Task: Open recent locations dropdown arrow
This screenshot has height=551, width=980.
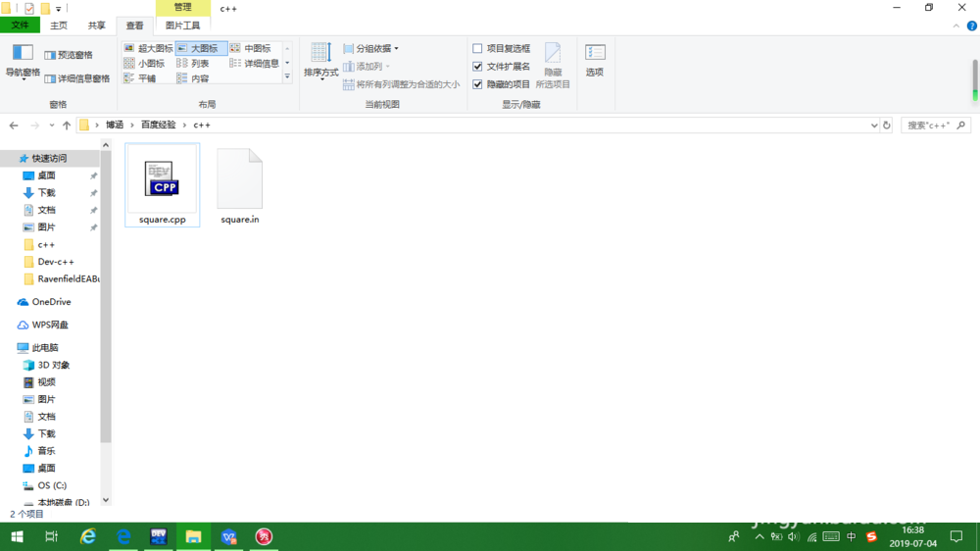Action: tap(51, 125)
